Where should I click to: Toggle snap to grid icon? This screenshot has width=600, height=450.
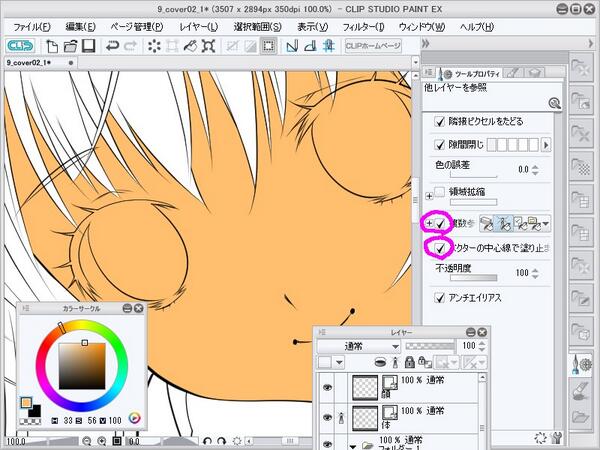[x=328, y=46]
